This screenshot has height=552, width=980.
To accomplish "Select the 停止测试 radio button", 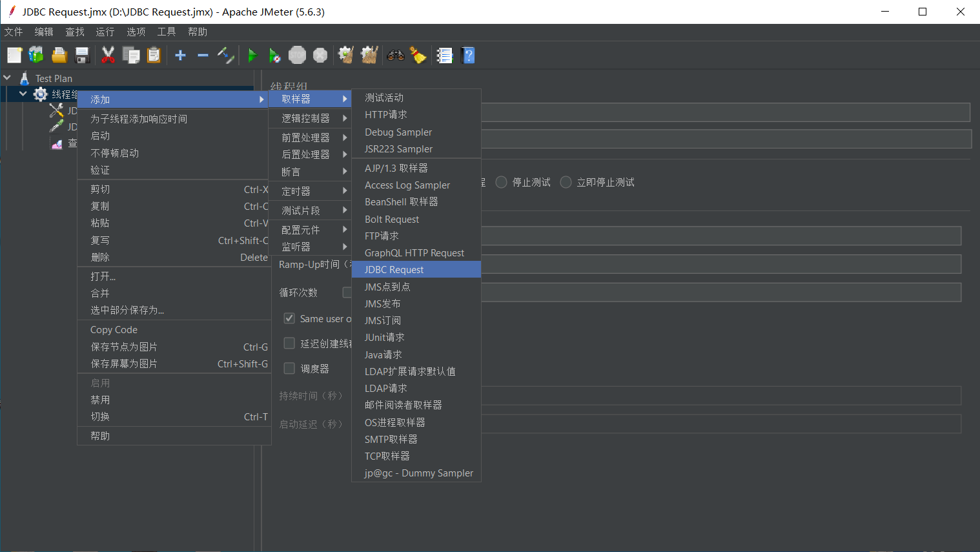I will (x=501, y=182).
